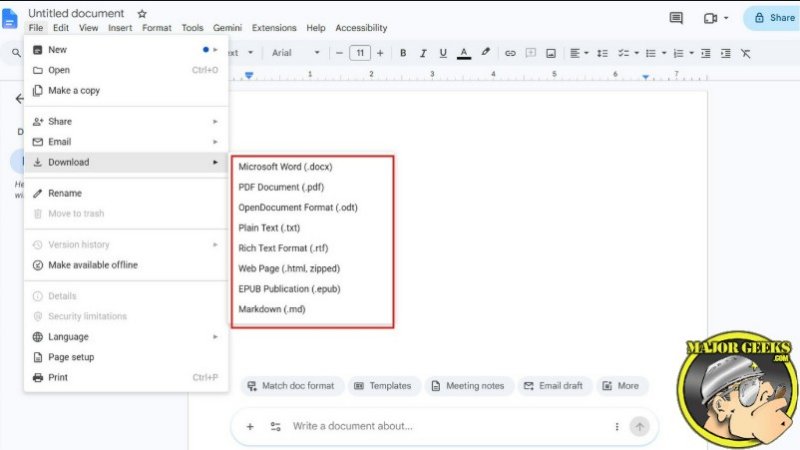Open the Tools menu
Image resolution: width=800 pixels, height=450 pixels.
[x=192, y=28]
